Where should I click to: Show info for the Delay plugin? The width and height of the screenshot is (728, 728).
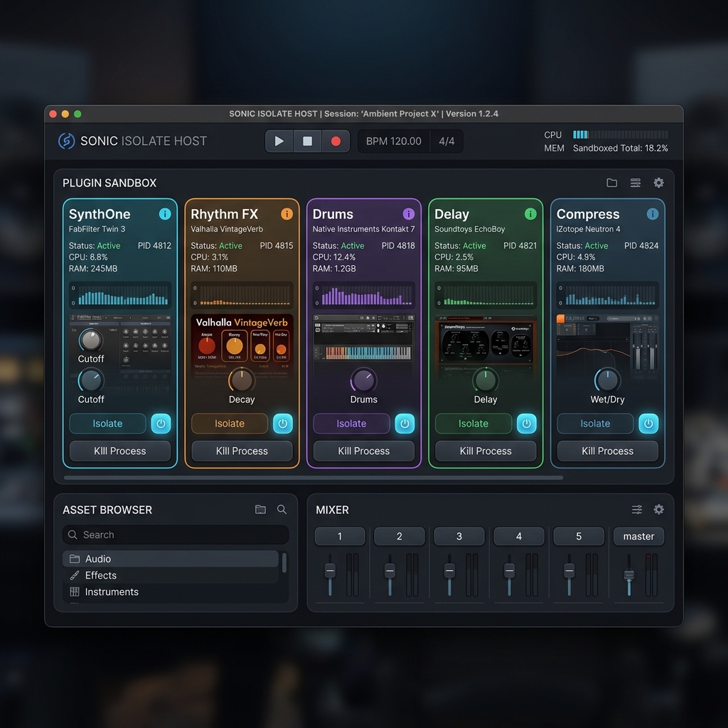[530, 213]
